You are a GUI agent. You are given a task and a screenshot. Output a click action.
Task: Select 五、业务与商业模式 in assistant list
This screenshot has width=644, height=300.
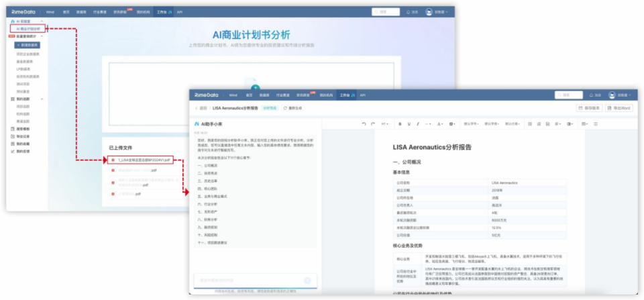[x=213, y=197]
